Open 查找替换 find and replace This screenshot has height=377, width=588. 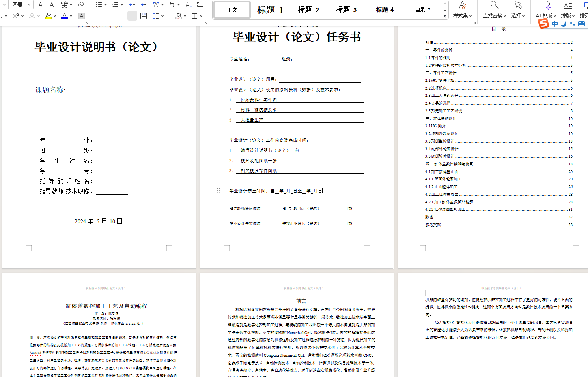click(x=494, y=10)
